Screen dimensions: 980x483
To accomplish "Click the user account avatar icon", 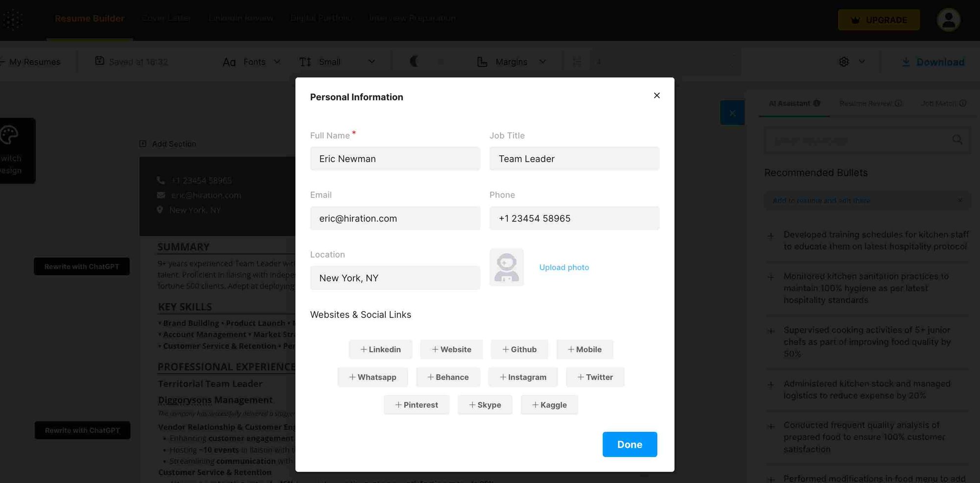I will tap(948, 20).
